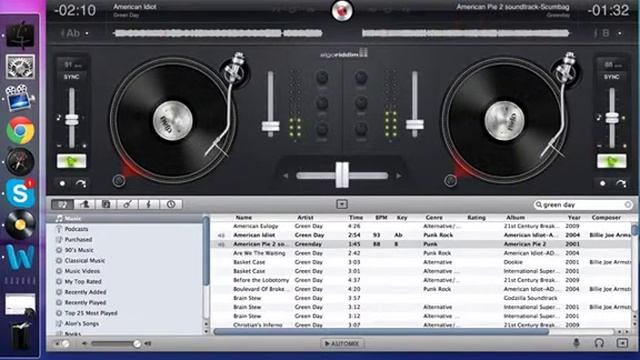Image resolution: width=640 pixels, height=360 pixels.
Task: Toggle the green play button on right deck
Action: (611, 161)
